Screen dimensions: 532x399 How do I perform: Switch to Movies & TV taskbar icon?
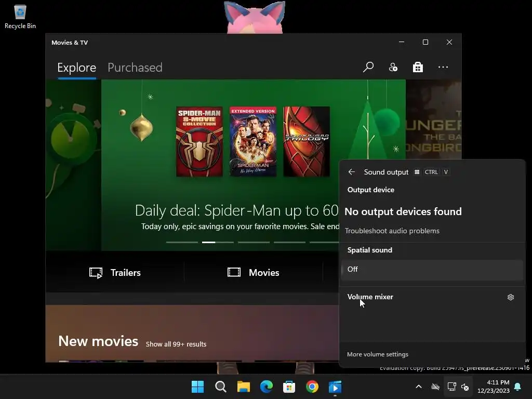click(x=335, y=387)
